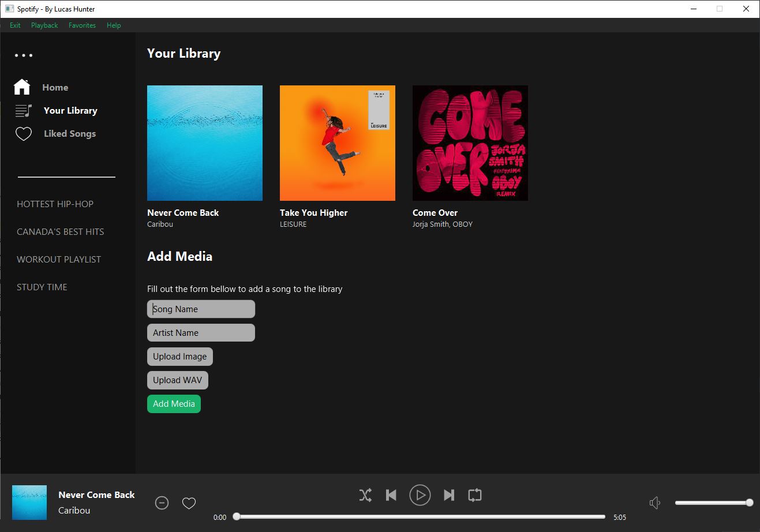Go to Home in sidebar
The height and width of the screenshot is (532, 760).
[x=55, y=88]
